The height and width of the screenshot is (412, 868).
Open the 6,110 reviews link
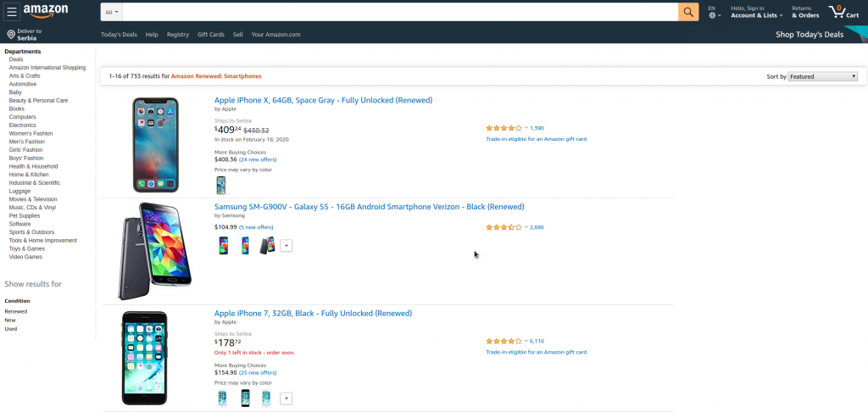pyautogui.click(x=537, y=341)
